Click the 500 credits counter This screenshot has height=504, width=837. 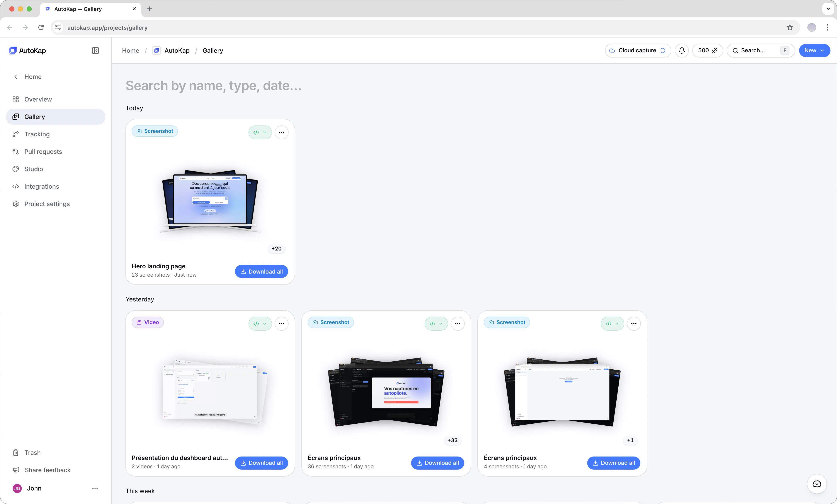coord(707,51)
